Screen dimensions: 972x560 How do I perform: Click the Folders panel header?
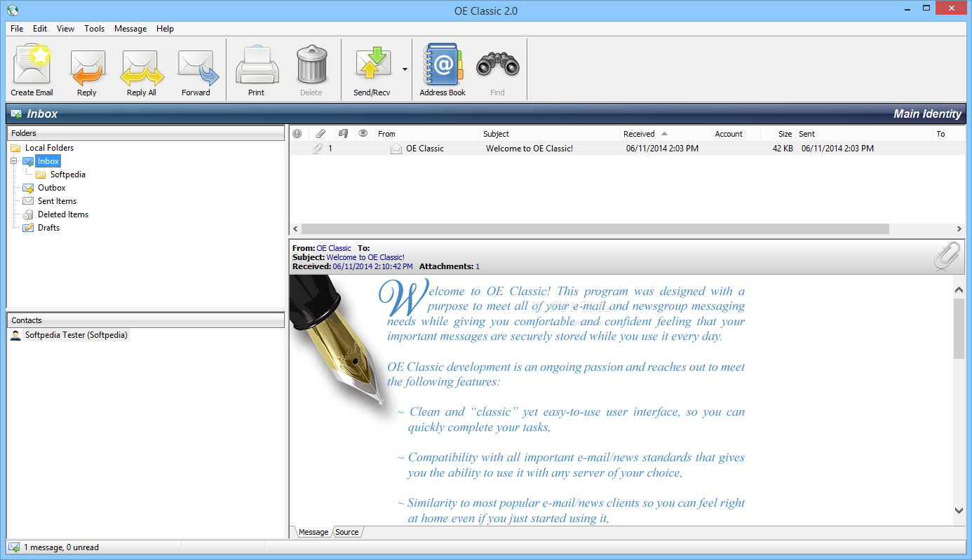point(146,133)
